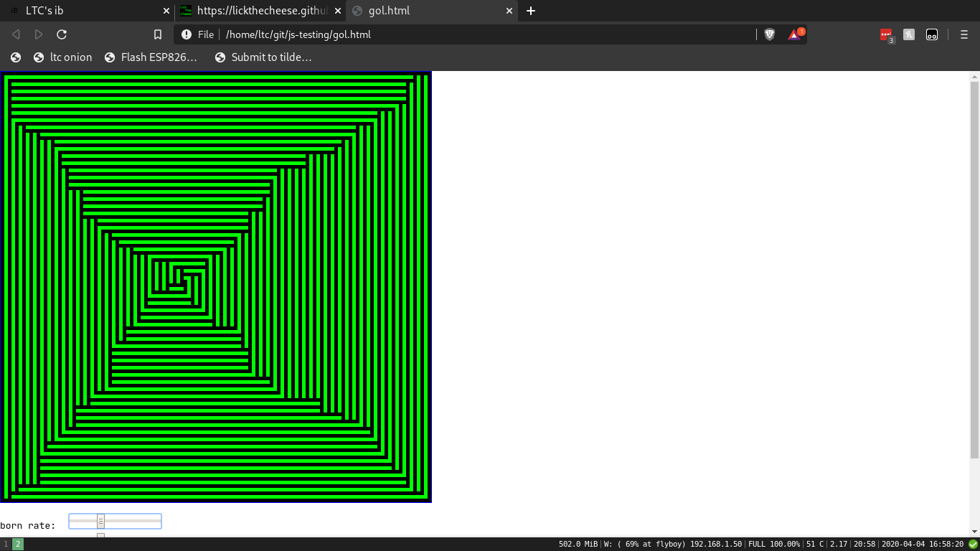Viewport: 980px width, 551px height.
Task: Open the 'Flash ESP826…' bookmark
Action: click(151, 57)
